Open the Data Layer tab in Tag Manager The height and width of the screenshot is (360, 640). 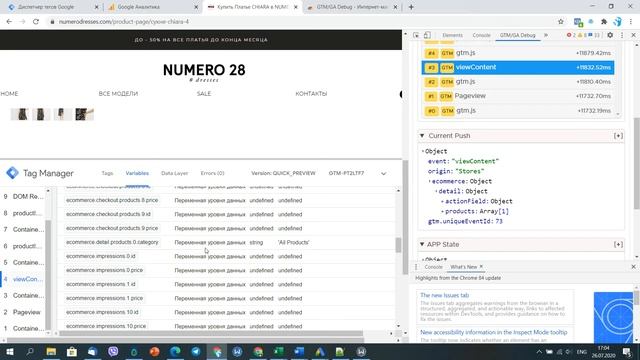[x=174, y=173]
